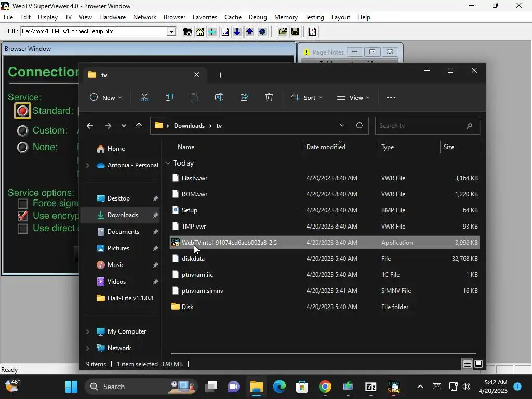Click the home icon in WebTV toolbar
This screenshot has height=399, width=532.
(x=200, y=32)
